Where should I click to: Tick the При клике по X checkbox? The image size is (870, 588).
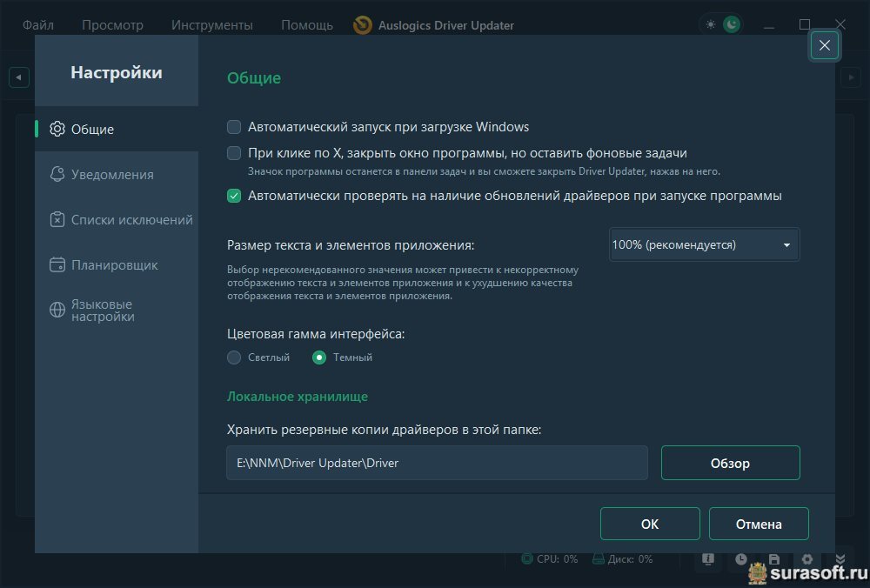tap(234, 153)
